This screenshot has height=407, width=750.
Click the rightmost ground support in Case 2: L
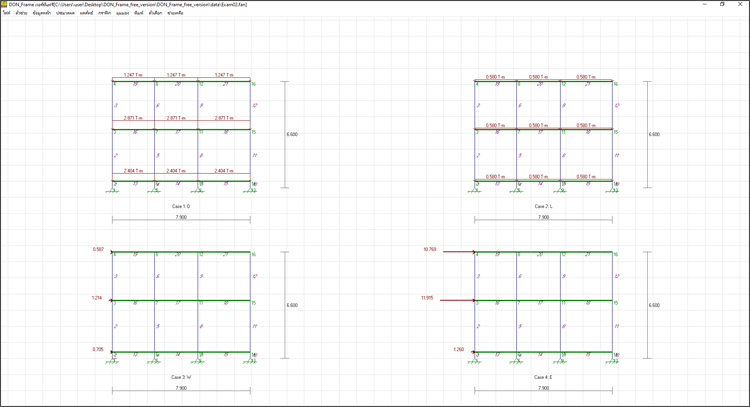click(x=613, y=188)
